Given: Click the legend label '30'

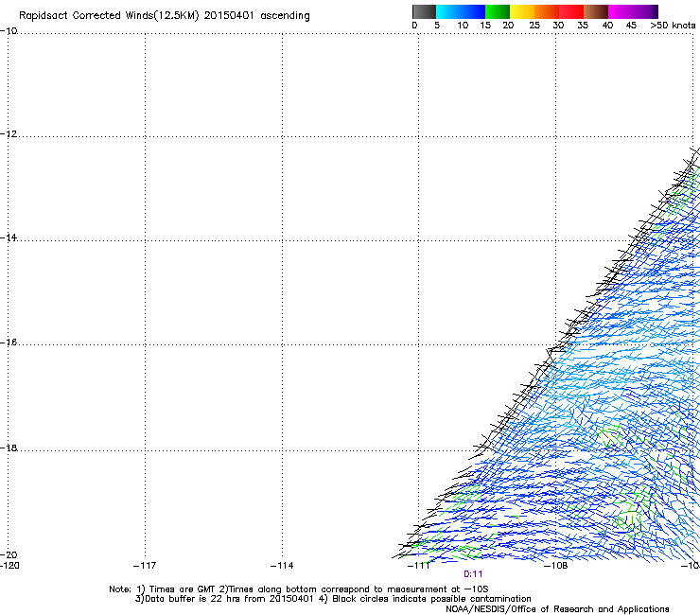Looking at the screenshot, I should (x=558, y=26).
